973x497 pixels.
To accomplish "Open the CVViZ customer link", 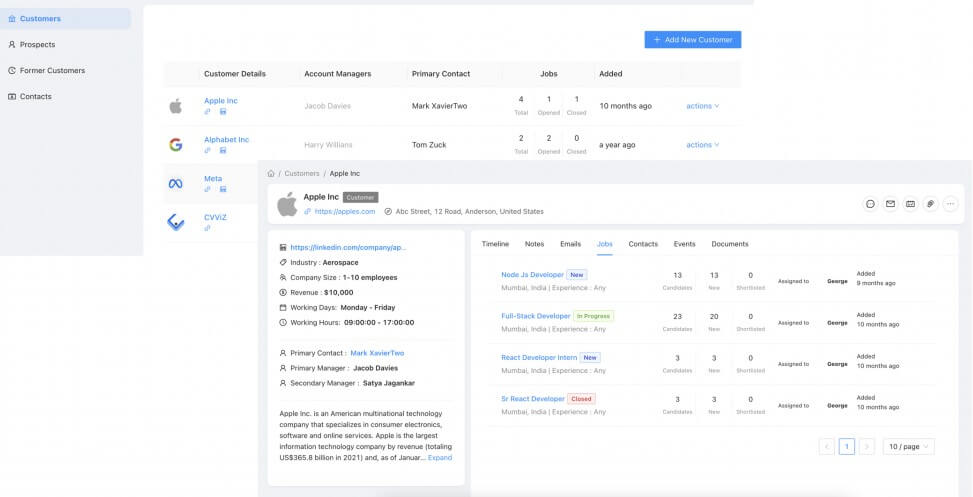I will click(x=213, y=217).
